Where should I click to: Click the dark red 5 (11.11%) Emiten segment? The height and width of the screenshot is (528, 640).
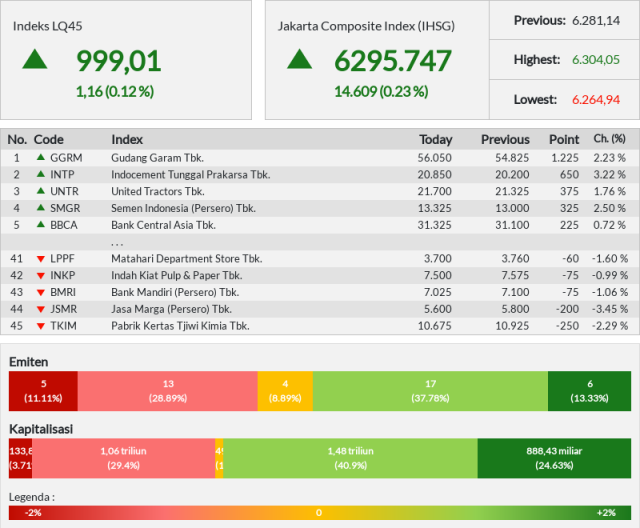tap(43, 391)
